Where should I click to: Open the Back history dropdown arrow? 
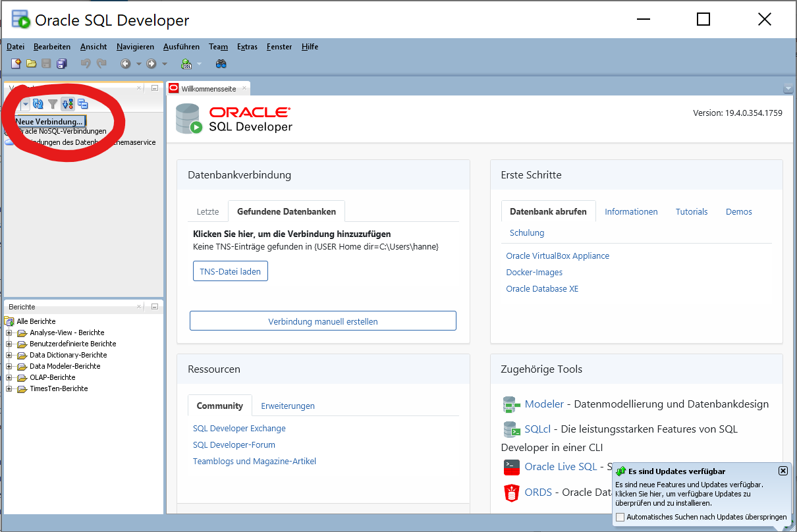point(138,64)
